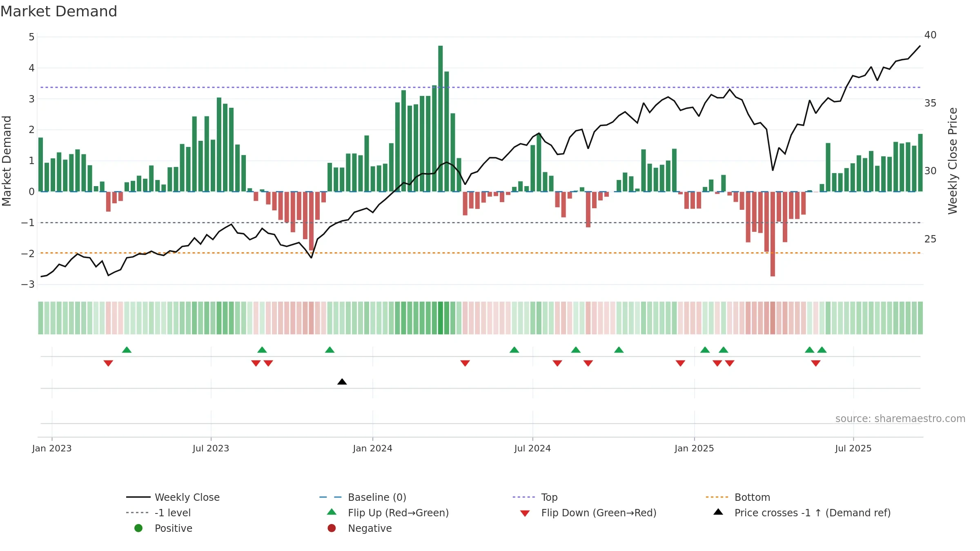Click the Weekly Close Price axis title
980x551 pixels.
click(x=953, y=161)
